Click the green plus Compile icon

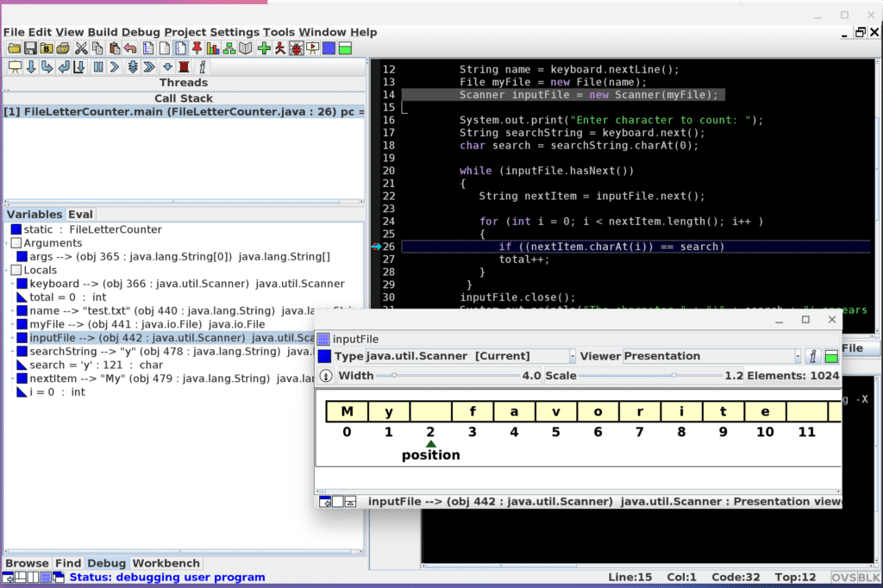[x=264, y=48]
